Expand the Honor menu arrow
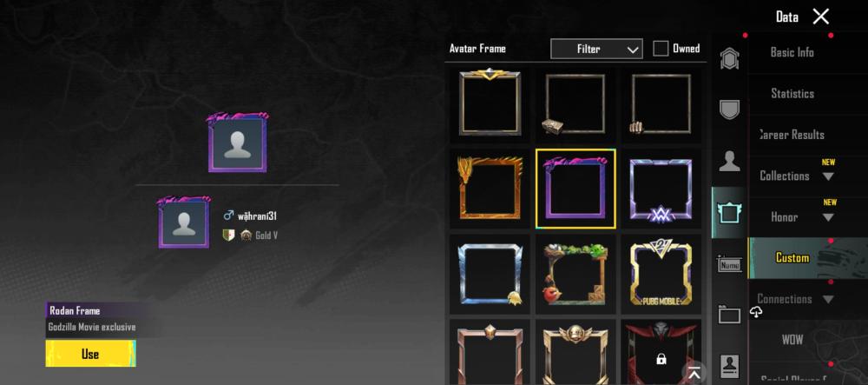 click(x=827, y=218)
